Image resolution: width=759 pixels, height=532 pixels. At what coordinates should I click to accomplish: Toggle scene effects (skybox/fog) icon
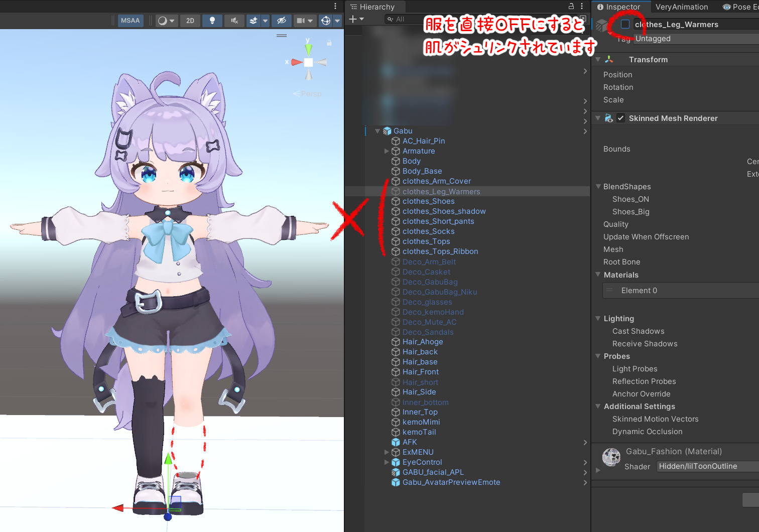pos(254,21)
